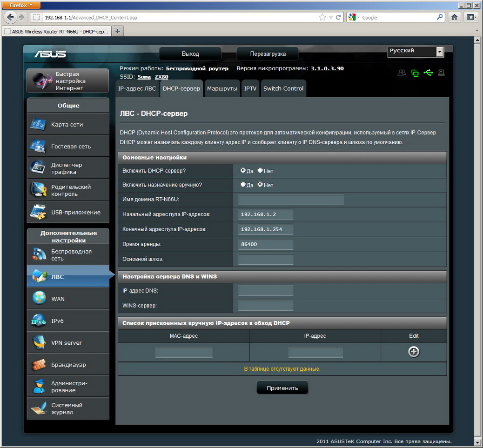Click the connected clients status icon

401,73
